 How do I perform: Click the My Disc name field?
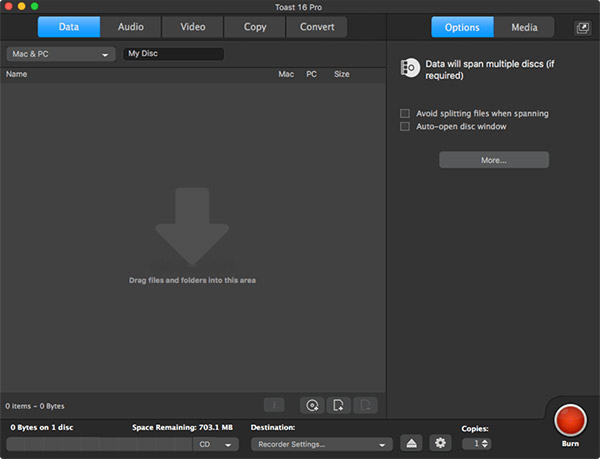[x=172, y=54]
